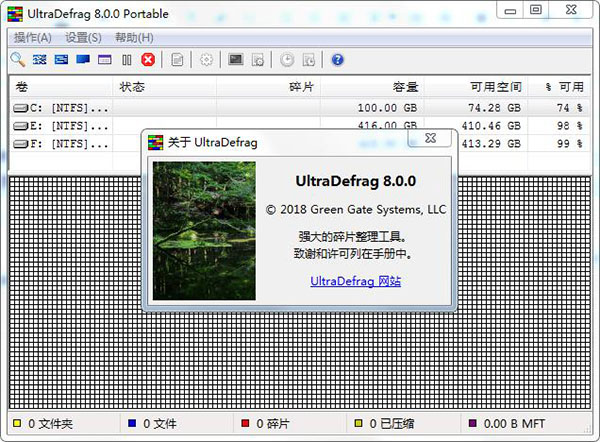
Task: Open settings with the gear icon
Action: tap(206, 60)
